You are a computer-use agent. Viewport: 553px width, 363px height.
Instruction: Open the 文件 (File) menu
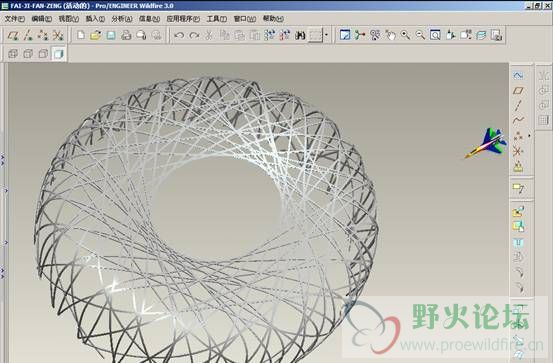pos(14,19)
